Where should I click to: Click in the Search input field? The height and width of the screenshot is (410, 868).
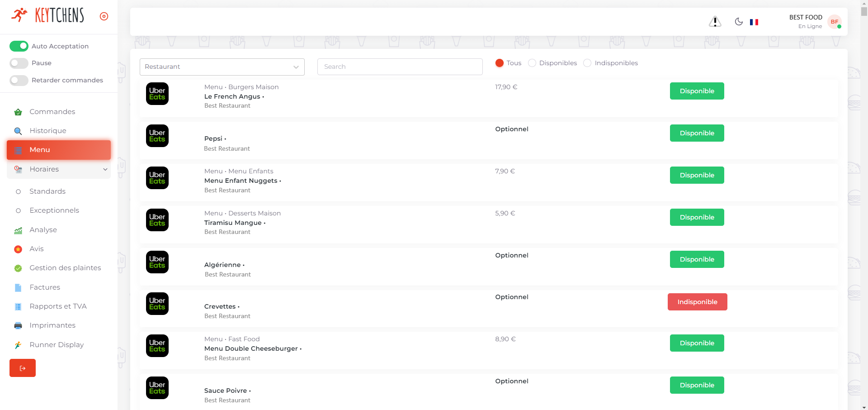pyautogui.click(x=400, y=67)
